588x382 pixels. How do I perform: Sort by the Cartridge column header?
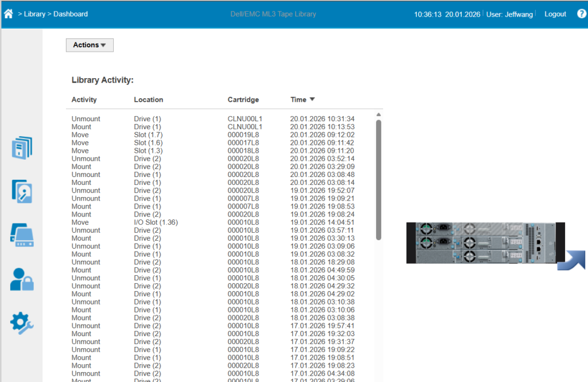243,99
